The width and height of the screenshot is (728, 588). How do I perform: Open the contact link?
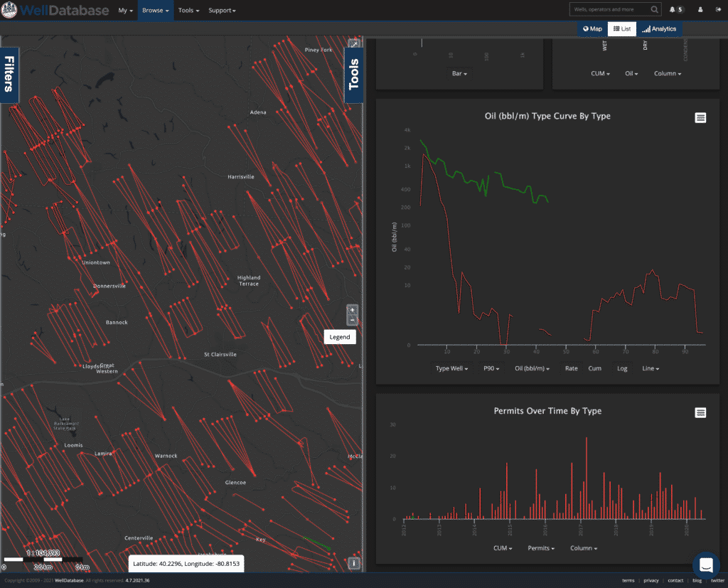(x=675, y=581)
